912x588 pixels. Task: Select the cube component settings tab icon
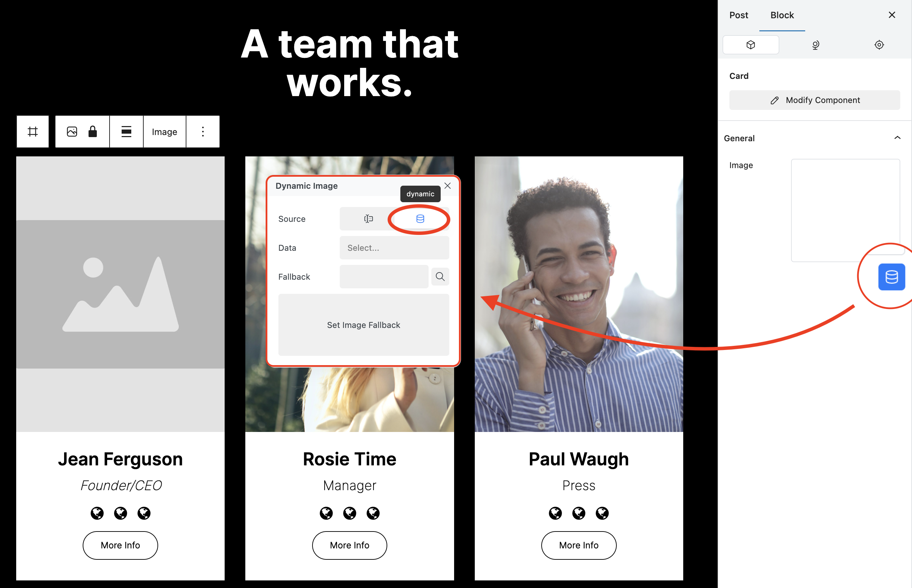tap(750, 45)
